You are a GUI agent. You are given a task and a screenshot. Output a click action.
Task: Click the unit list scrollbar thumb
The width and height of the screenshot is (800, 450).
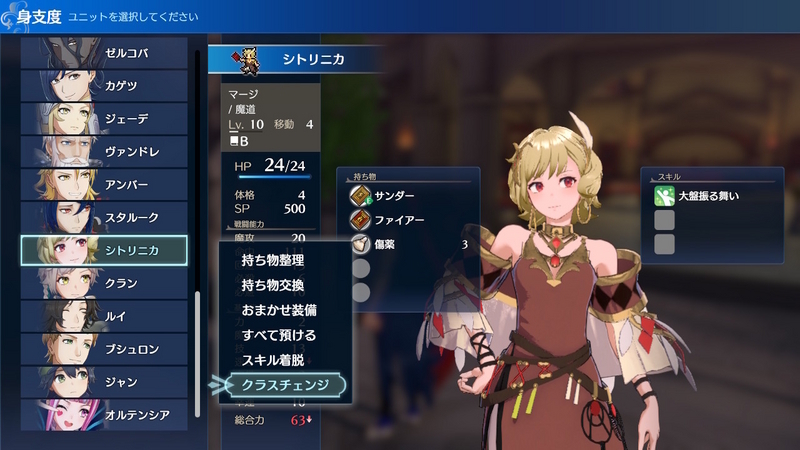tap(197, 355)
